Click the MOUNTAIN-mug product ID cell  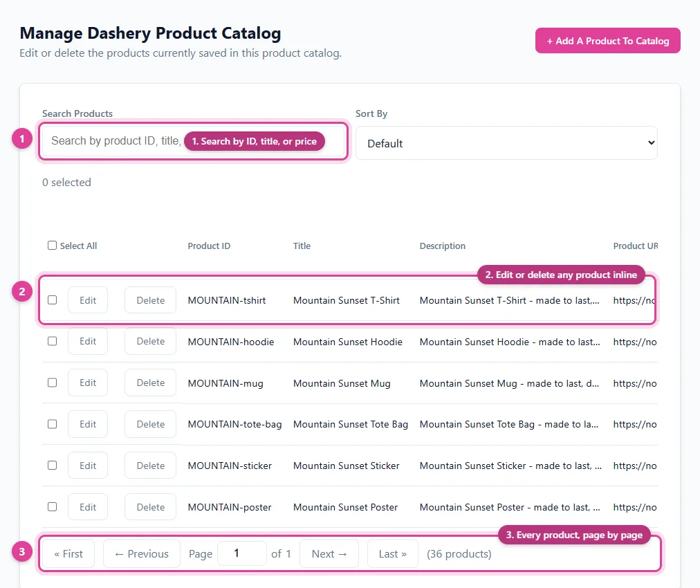coord(225,383)
